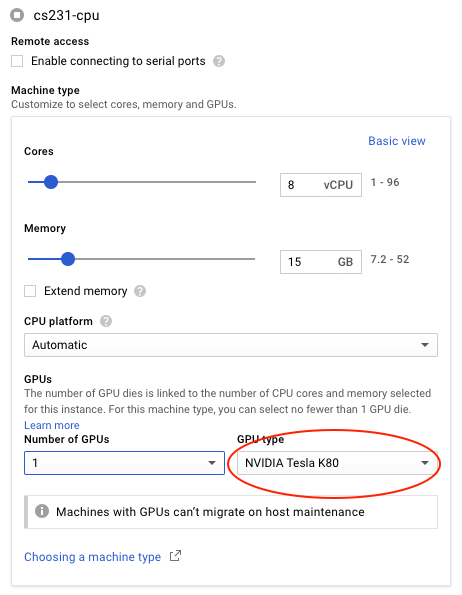Open the CPU platform Automatic dropdown
The width and height of the screenshot is (462, 595).
tap(231, 345)
